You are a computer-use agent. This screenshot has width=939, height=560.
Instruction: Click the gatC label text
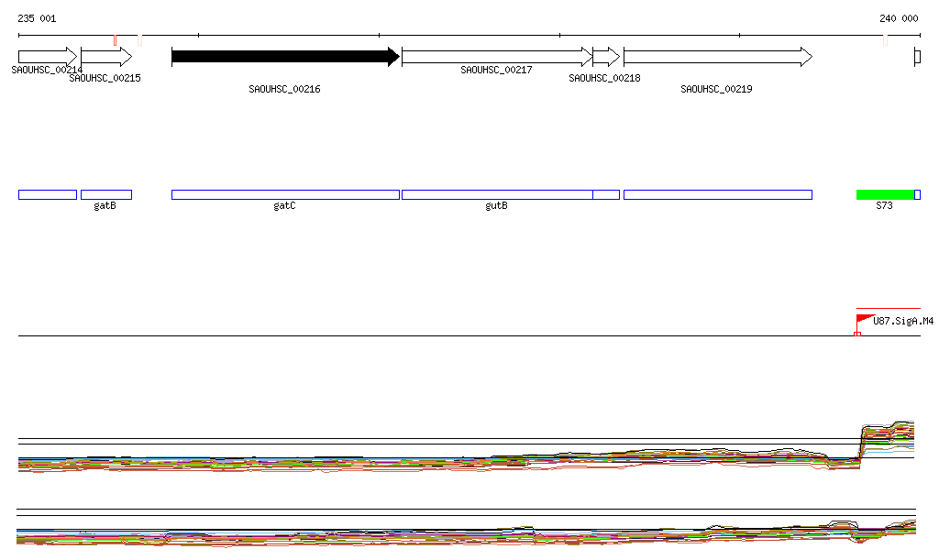(284, 206)
